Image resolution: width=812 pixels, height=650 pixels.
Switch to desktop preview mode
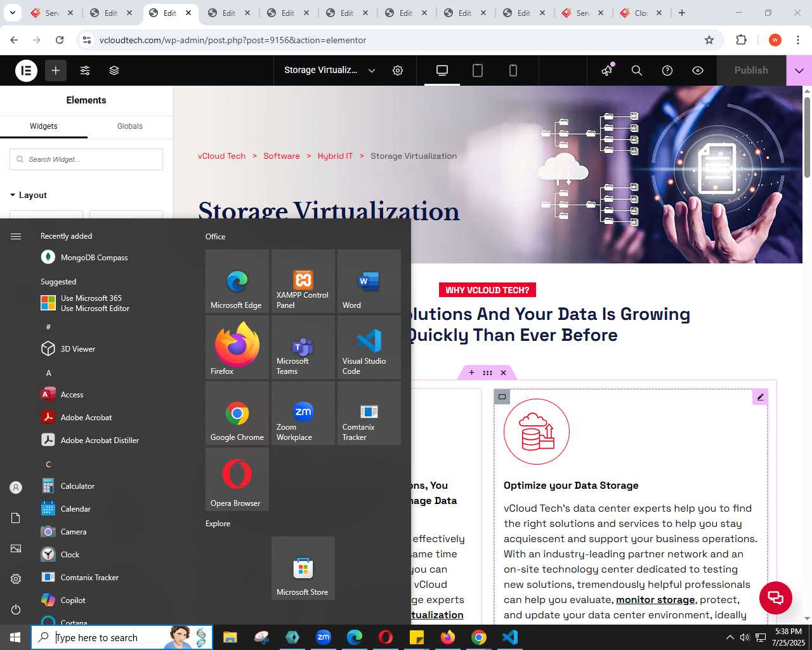click(442, 70)
